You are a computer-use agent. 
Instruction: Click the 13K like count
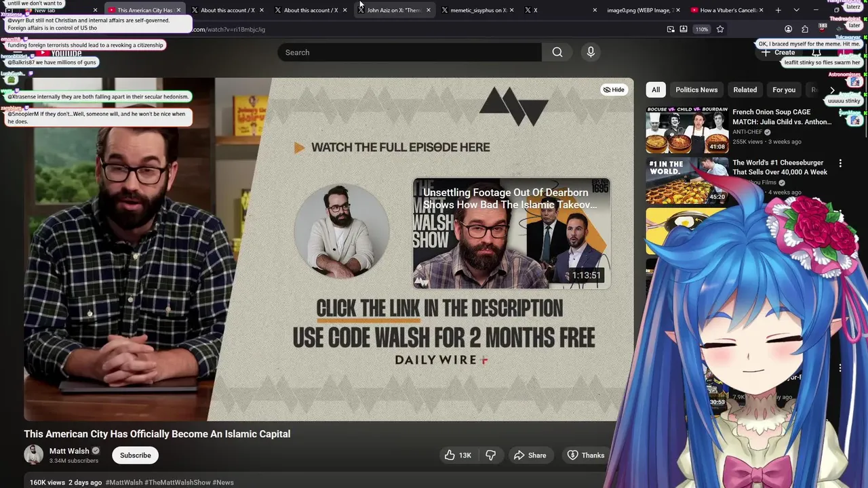[465, 455]
